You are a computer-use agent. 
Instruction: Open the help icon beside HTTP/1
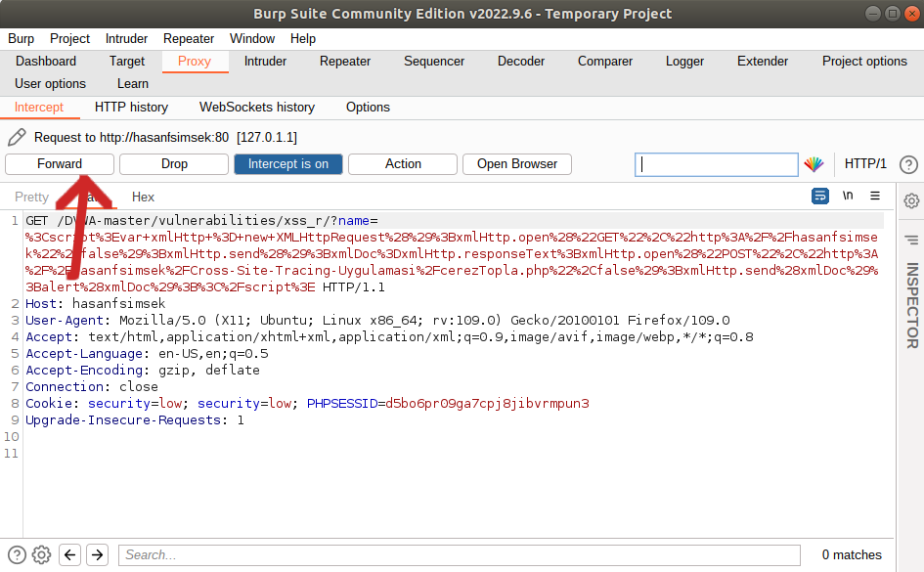[908, 164]
